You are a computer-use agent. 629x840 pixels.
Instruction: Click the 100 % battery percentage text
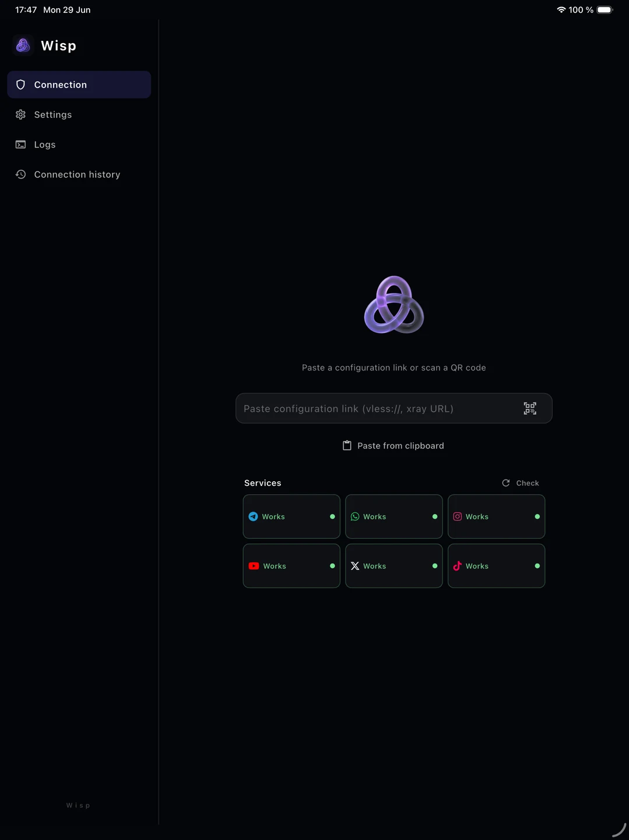coord(581,10)
